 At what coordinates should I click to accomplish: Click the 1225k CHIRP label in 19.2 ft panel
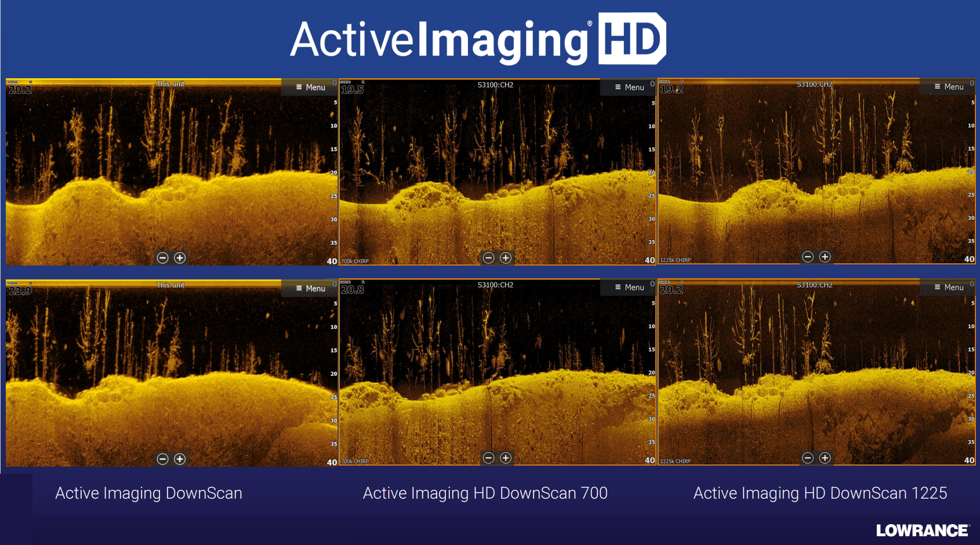point(676,260)
